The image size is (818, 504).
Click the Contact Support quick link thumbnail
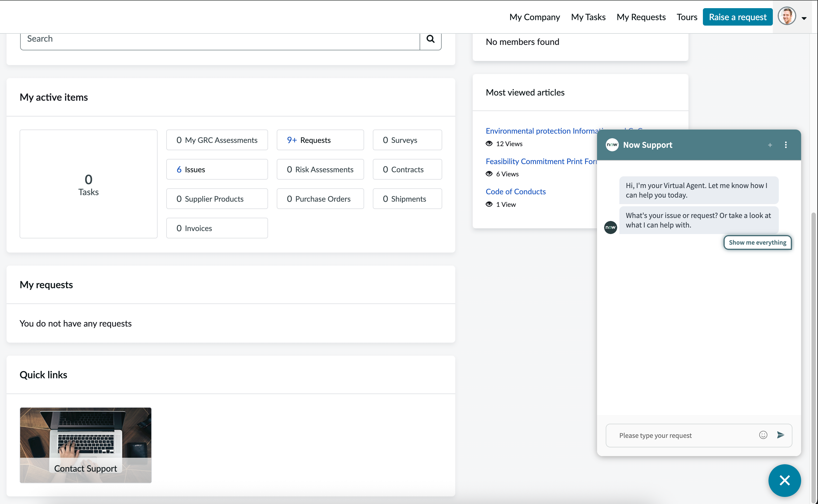coord(86,445)
